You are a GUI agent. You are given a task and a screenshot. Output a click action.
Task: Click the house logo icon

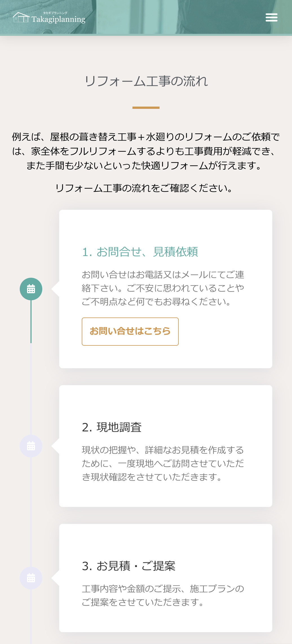click(x=21, y=17)
